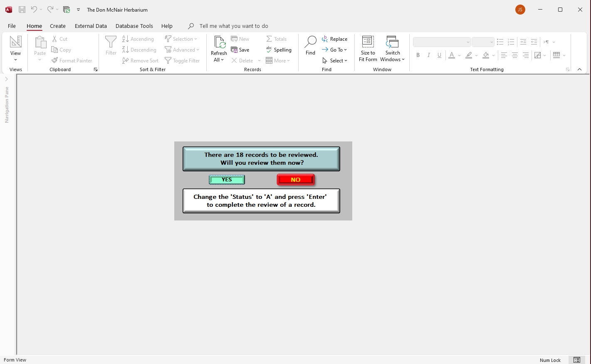The width and height of the screenshot is (591, 364).
Task: Click the Switch Windows icon
Action: pos(392,42)
